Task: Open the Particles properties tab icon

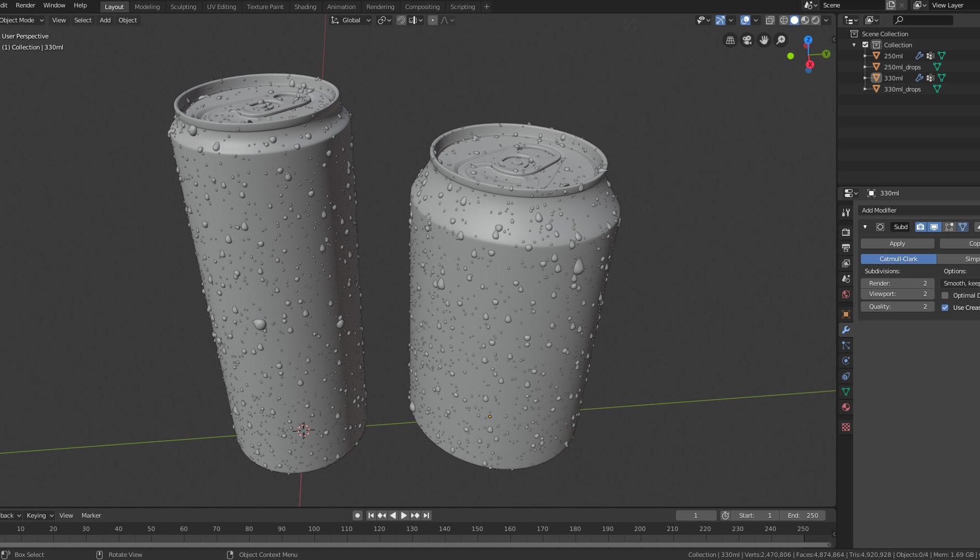Action: click(x=846, y=345)
